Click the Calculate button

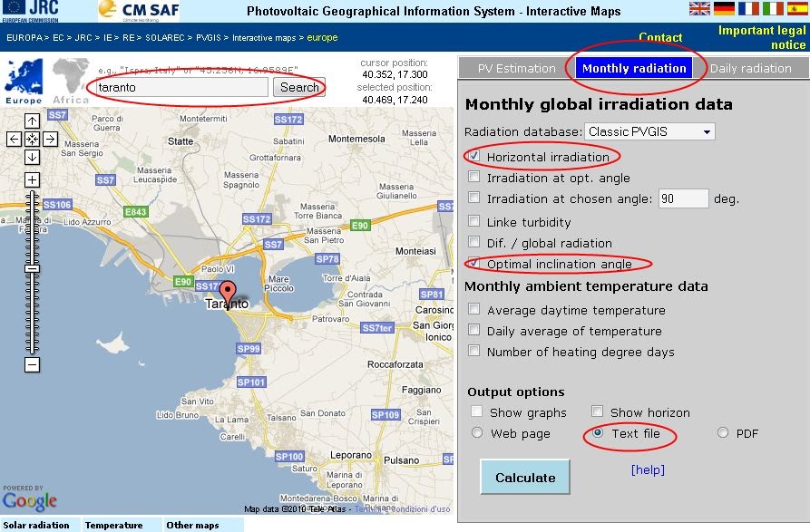525,478
